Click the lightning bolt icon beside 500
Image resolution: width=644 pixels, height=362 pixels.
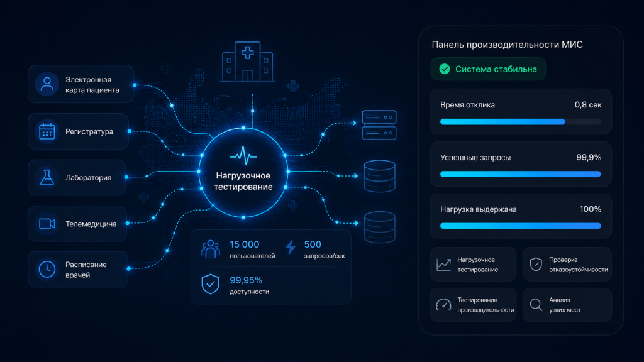point(291,247)
